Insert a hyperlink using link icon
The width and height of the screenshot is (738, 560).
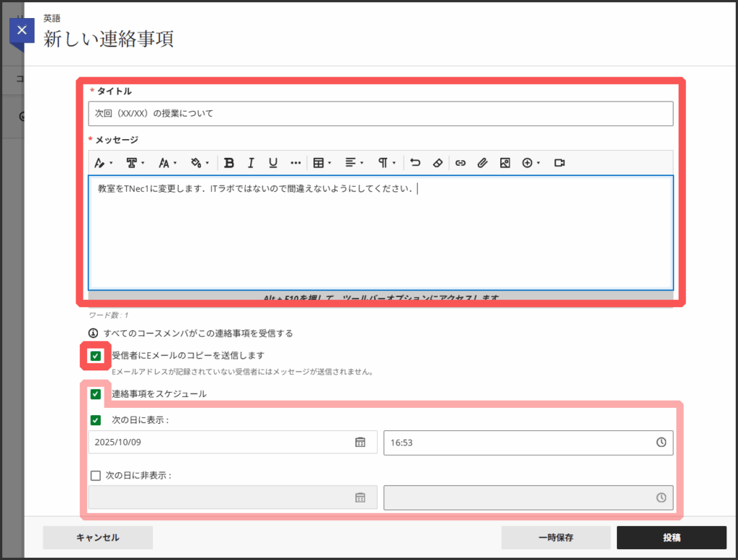coord(460,163)
